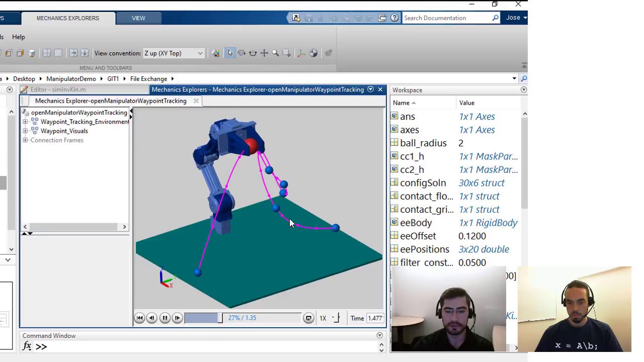Pause the animation playback

tap(165, 318)
